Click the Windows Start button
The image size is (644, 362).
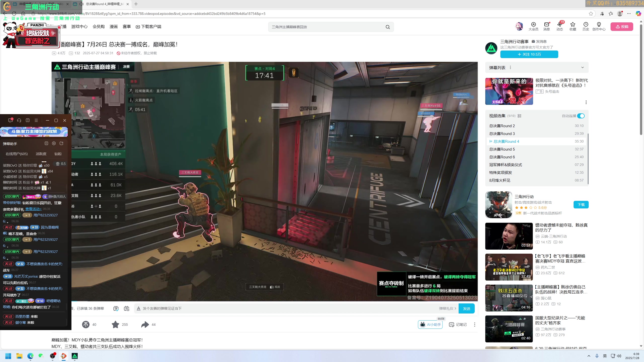pos(8,356)
